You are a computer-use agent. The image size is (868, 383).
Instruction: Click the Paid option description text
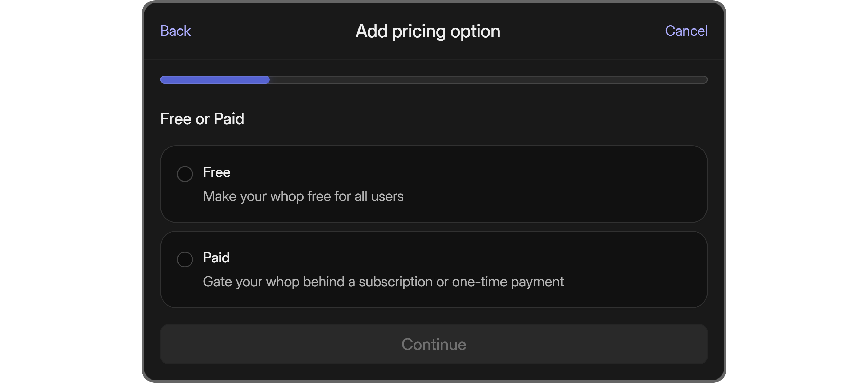pyautogui.click(x=383, y=282)
